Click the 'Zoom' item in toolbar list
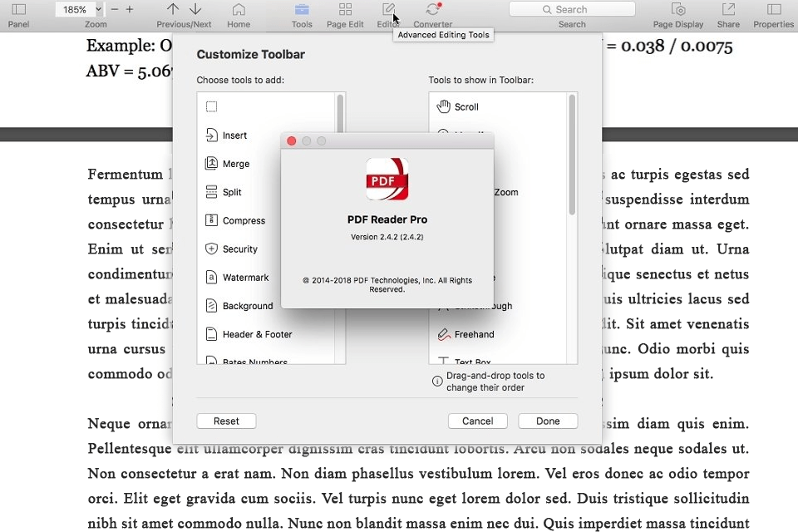Viewport: 798px width, 532px height. click(506, 193)
